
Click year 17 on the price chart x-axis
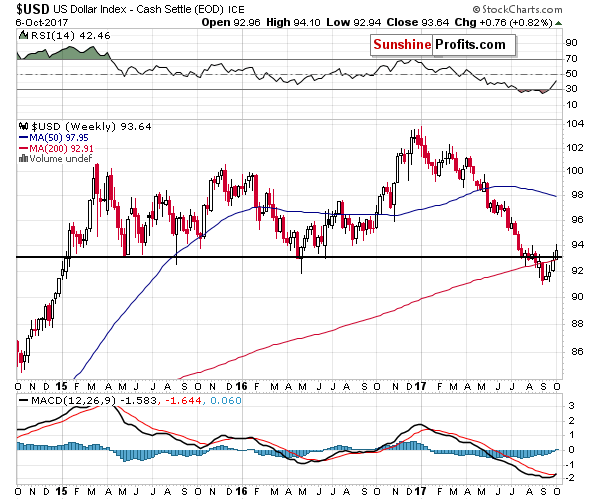(420, 386)
